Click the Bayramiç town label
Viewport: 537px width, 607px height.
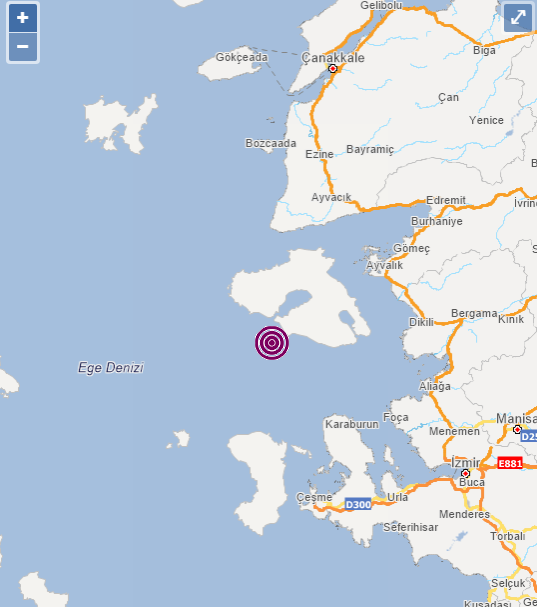pyautogui.click(x=370, y=149)
